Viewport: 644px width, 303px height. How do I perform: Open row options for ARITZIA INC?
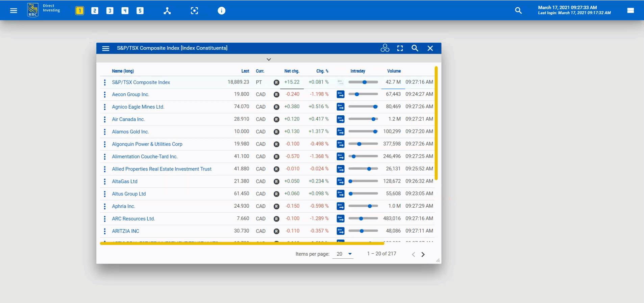click(105, 231)
